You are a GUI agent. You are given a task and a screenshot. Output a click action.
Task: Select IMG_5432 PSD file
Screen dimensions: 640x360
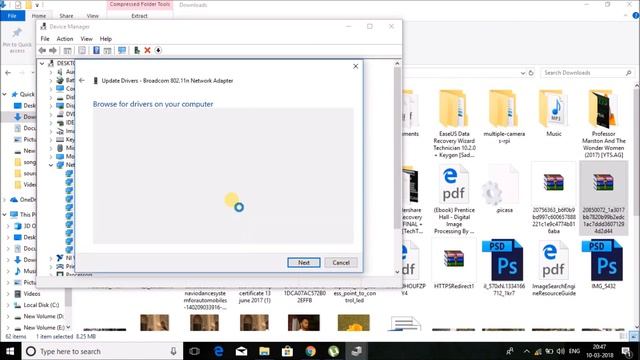[603, 264]
